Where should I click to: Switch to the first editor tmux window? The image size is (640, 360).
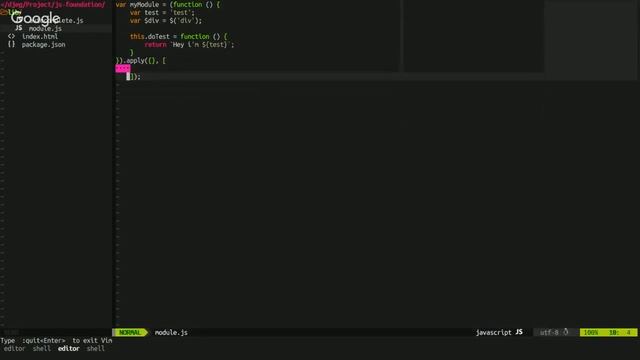[14, 349]
